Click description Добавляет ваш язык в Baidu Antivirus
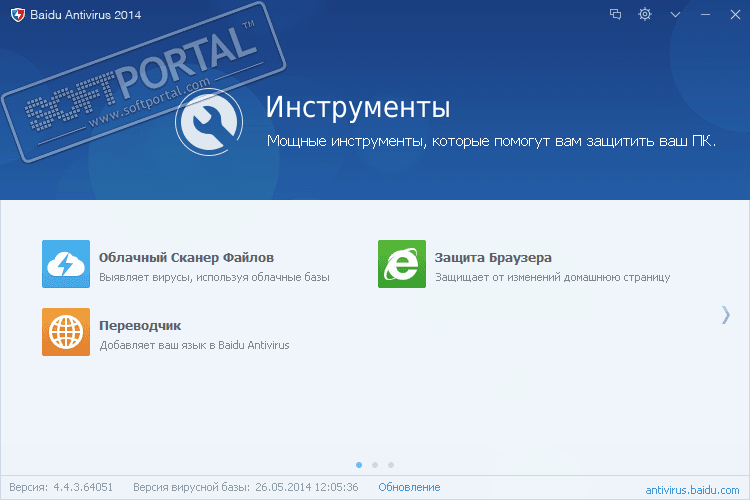 coord(194,345)
